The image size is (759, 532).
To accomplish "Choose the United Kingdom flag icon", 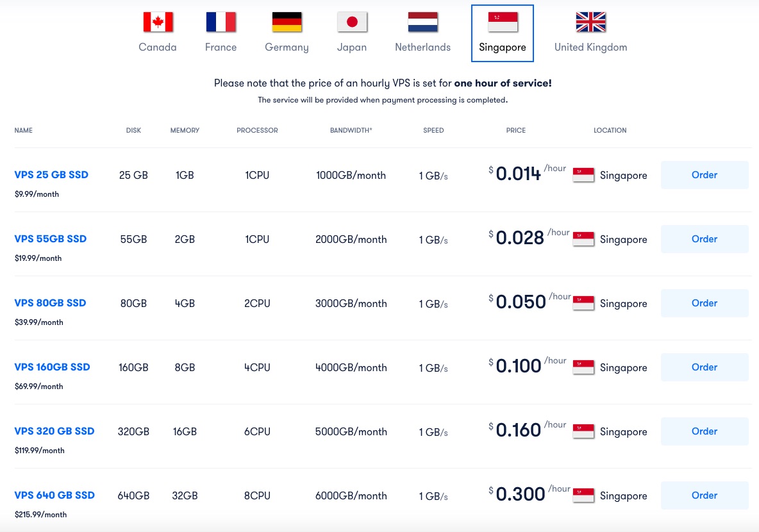I will pyautogui.click(x=590, y=22).
